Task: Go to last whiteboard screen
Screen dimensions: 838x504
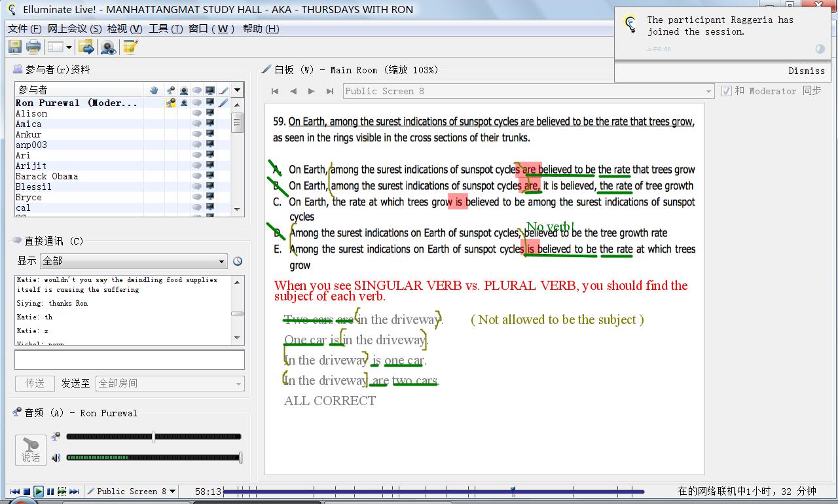Action: coord(330,91)
